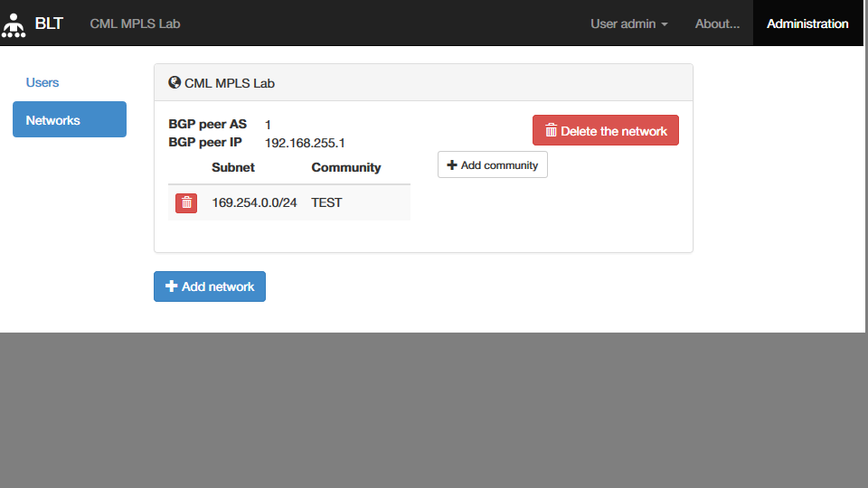Click the caret next to User admin
The height and width of the screenshot is (488, 868).
tap(665, 24)
